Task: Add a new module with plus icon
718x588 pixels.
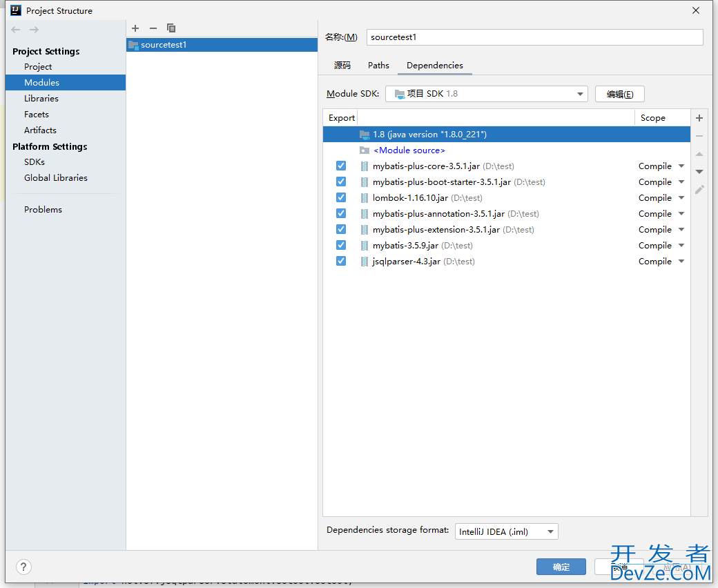Action: click(135, 28)
